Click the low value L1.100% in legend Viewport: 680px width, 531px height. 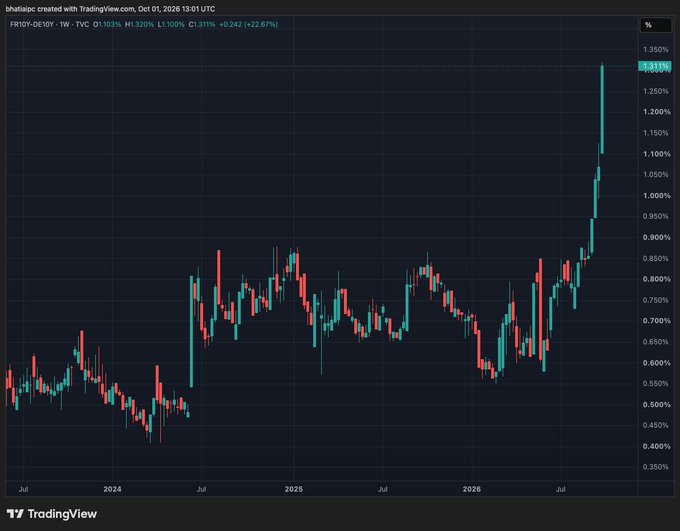pos(171,24)
